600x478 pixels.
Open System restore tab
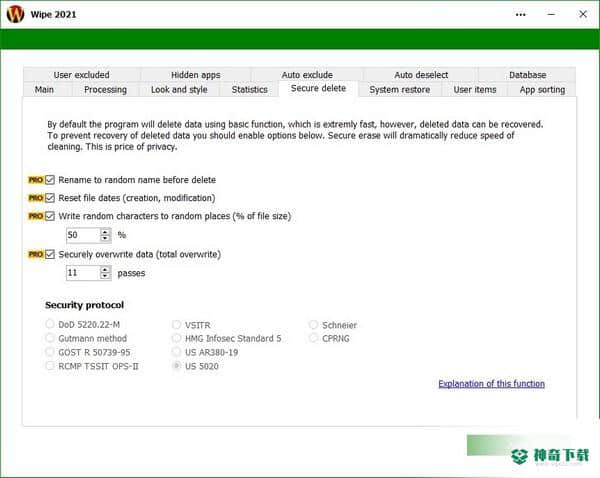(x=400, y=90)
